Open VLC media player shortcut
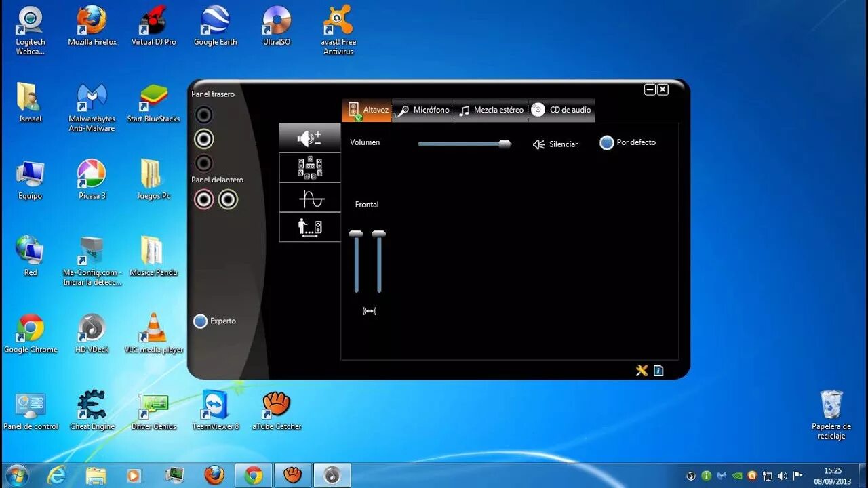The image size is (868, 488). 154,334
